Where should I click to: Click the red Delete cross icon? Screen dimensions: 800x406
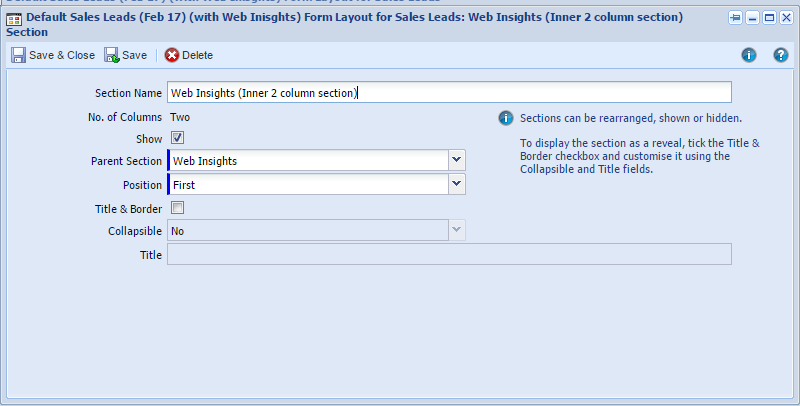pyautogui.click(x=172, y=55)
